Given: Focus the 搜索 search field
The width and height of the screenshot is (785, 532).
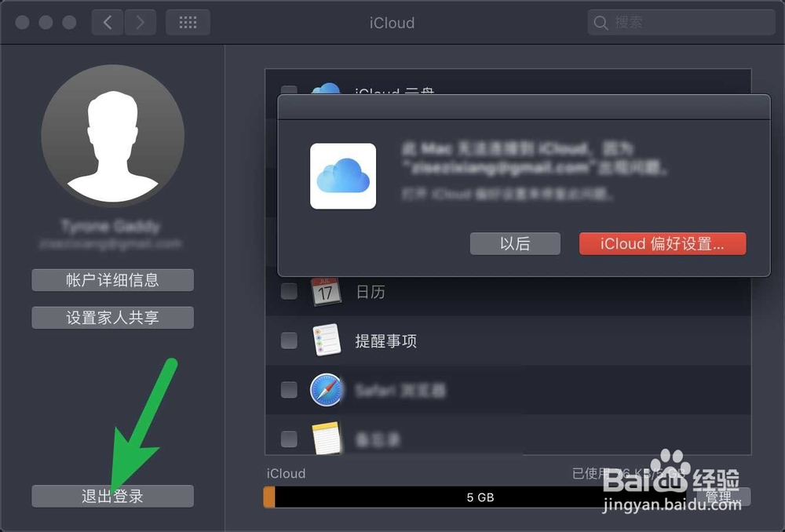Looking at the screenshot, I should 681,23.
